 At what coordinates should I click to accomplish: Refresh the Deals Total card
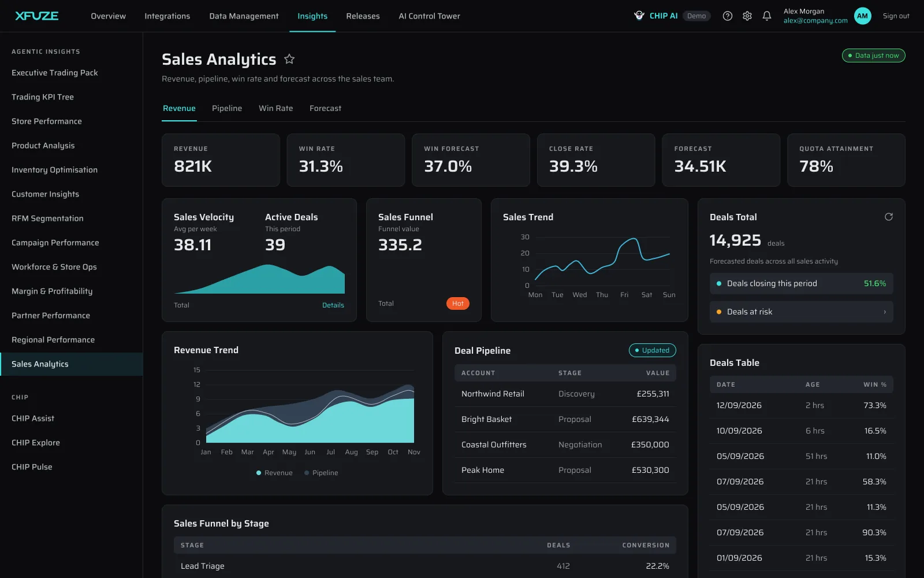coord(889,217)
